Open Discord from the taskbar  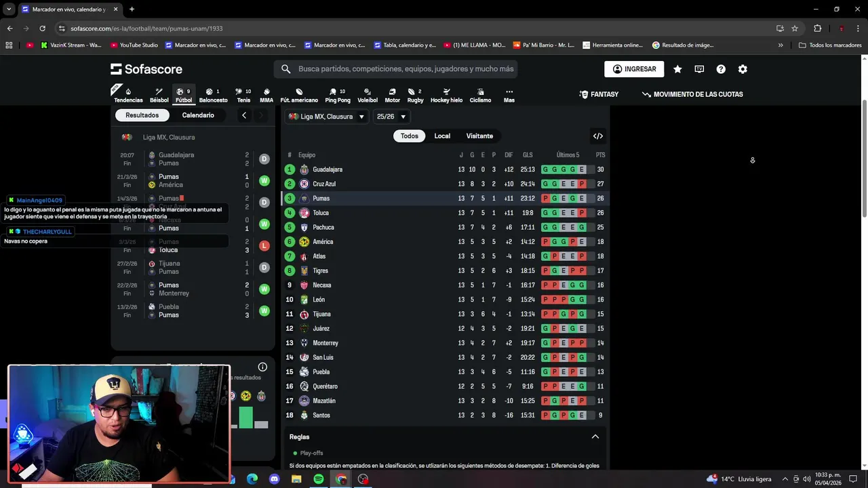pyautogui.click(x=274, y=479)
